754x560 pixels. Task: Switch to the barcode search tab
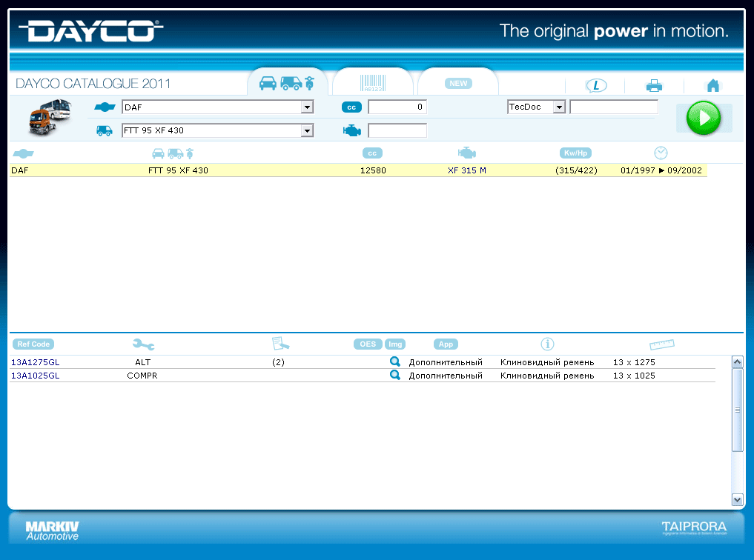(x=373, y=83)
